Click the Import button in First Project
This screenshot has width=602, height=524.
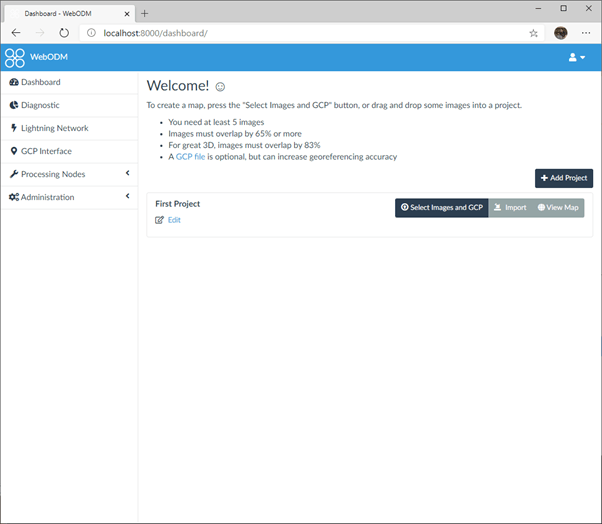tap(509, 208)
